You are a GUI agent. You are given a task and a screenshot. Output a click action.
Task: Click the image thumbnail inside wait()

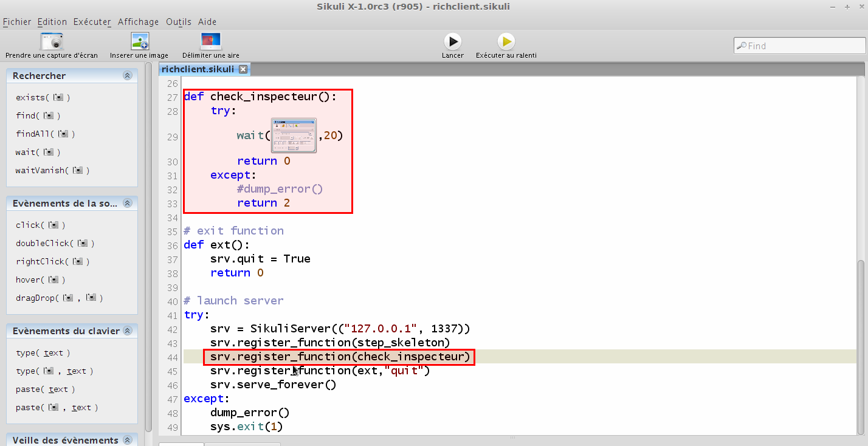coord(294,136)
